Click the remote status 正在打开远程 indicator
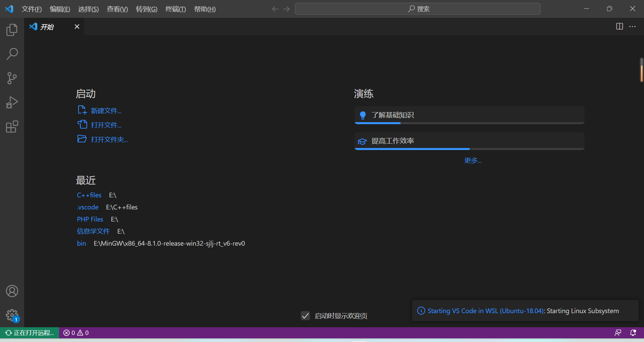The image size is (644, 342). pyautogui.click(x=30, y=333)
